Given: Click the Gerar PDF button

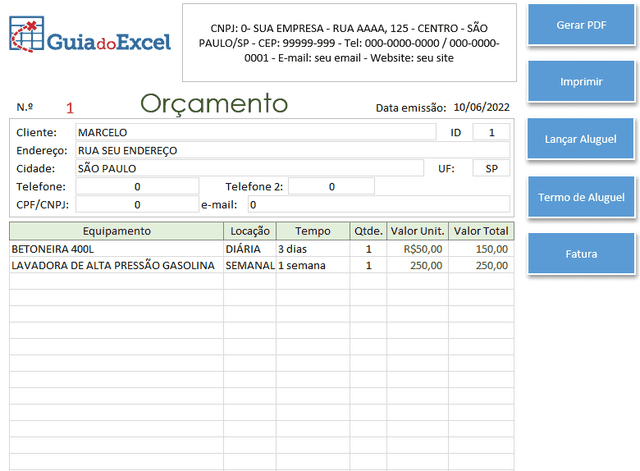Looking at the screenshot, I should click(x=581, y=24).
